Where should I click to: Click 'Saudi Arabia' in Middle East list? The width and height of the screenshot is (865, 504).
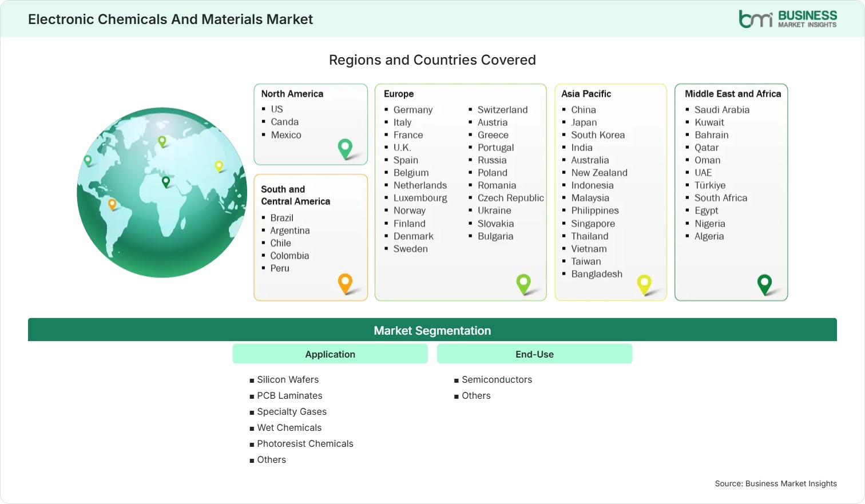(x=721, y=110)
